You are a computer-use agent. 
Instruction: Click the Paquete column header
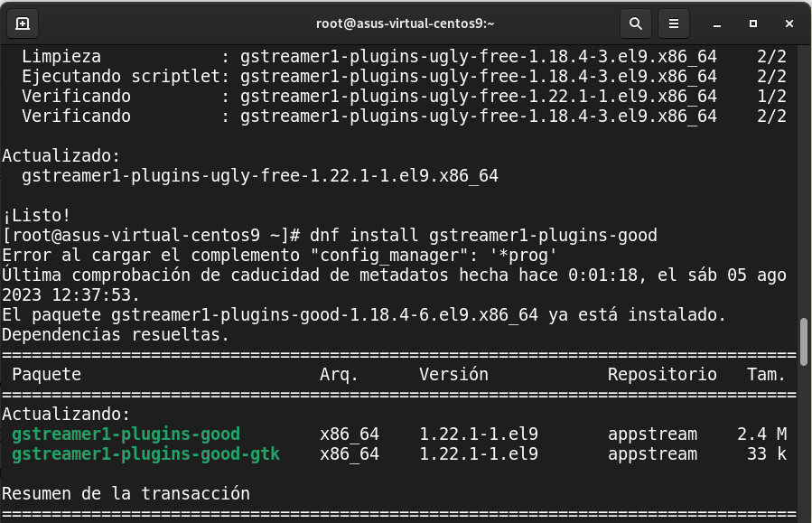[x=46, y=374]
